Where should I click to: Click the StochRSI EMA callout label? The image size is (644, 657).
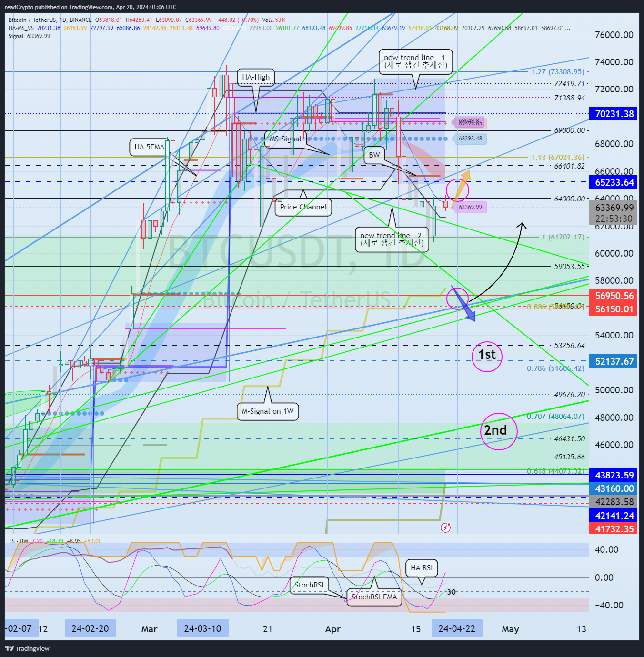click(374, 597)
